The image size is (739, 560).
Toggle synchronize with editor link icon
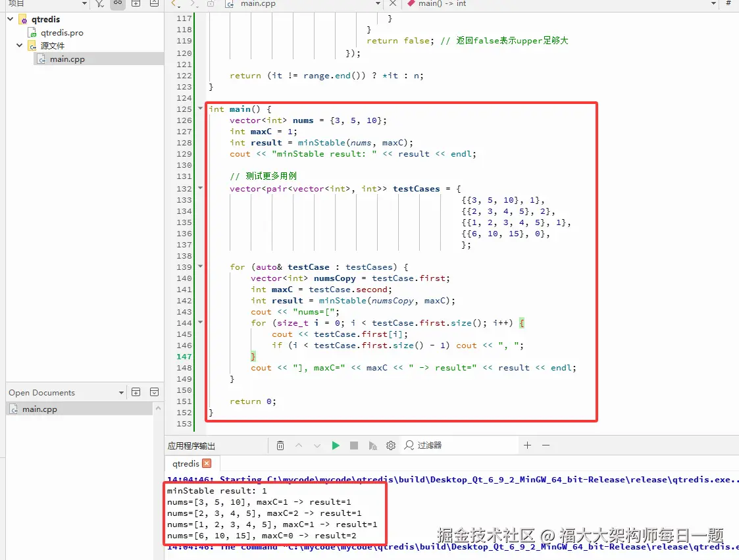click(118, 3)
